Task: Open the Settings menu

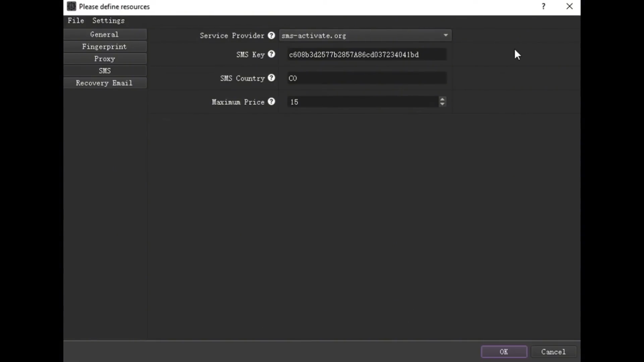Action: (x=108, y=20)
